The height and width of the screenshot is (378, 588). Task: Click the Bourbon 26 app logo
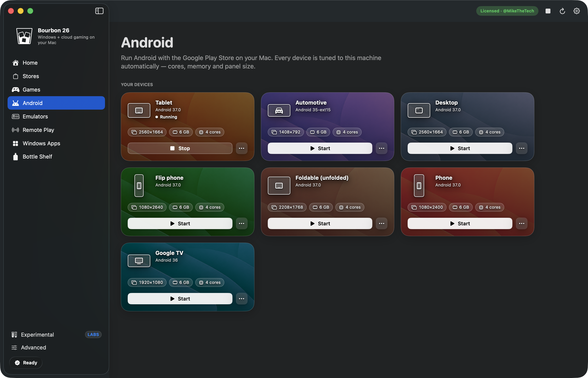tap(24, 36)
